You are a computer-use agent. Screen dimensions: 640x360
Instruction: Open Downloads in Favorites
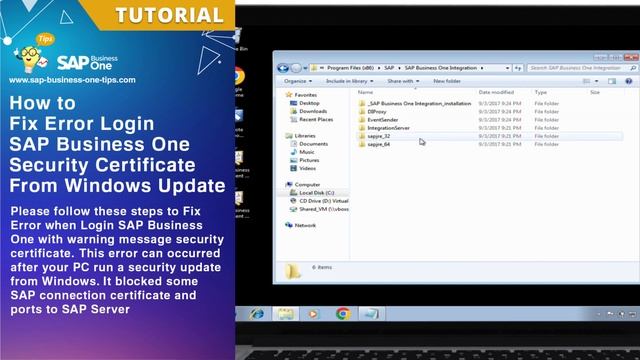[313, 111]
